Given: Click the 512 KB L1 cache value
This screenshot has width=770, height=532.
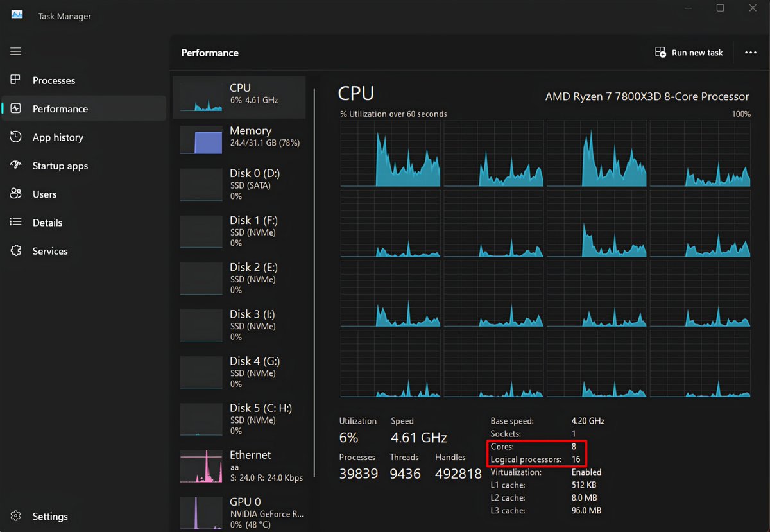Looking at the screenshot, I should pyautogui.click(x=584, y=485).
